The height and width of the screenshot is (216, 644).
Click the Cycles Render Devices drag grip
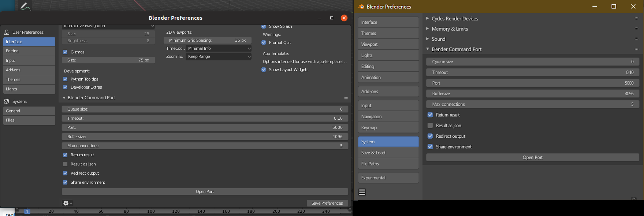pyautogui.click(x=637, y=19)
